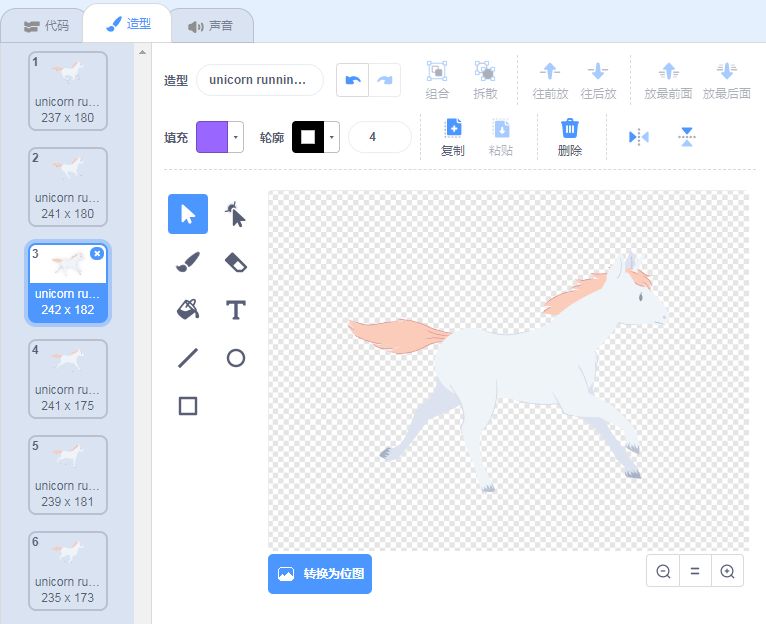Edit the outline width field showing 4

click(380, 137)
